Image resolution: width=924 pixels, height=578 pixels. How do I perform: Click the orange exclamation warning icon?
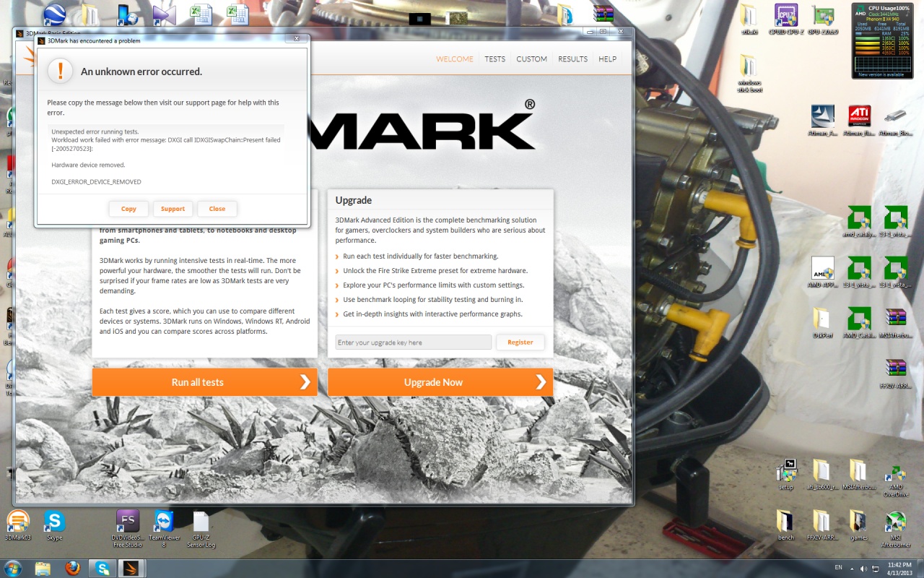coord(61,71)
